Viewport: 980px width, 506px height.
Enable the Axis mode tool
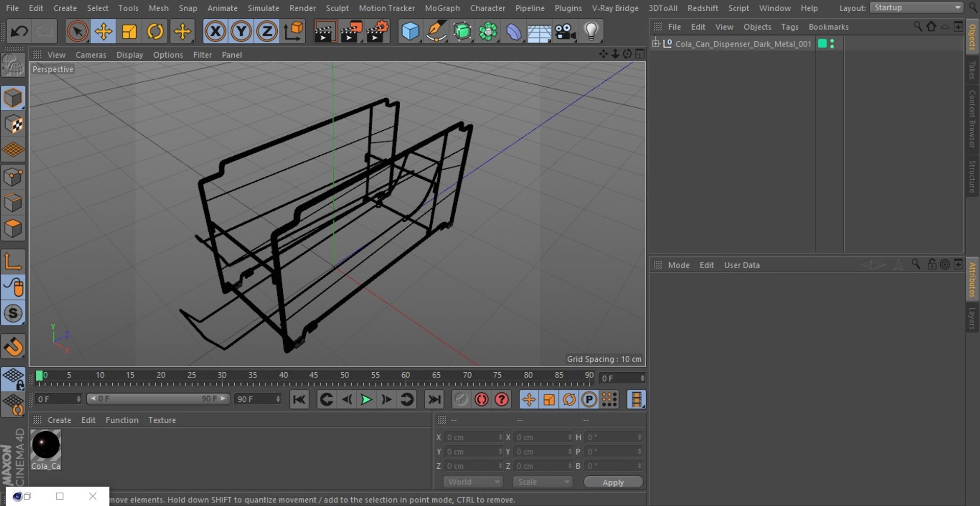tap(13, 261)
